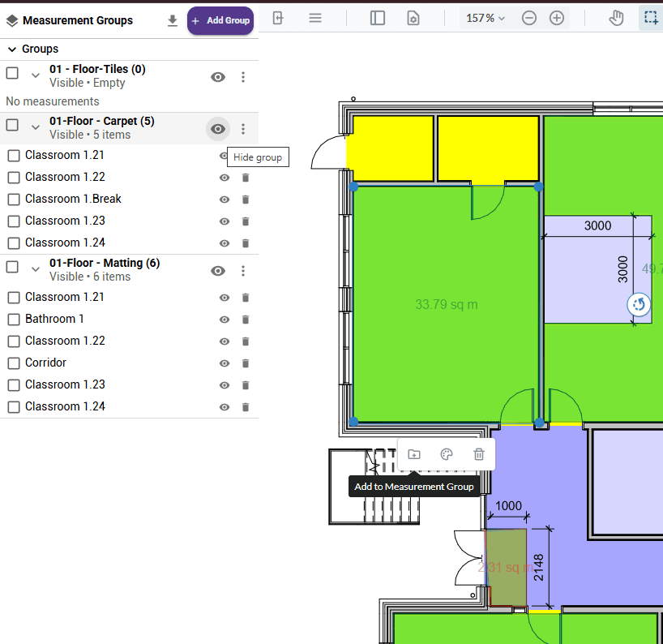This screenshot has width=663, height=644.
Task: Toggle the side panel layout icon
Action: (x=377, y=18)
